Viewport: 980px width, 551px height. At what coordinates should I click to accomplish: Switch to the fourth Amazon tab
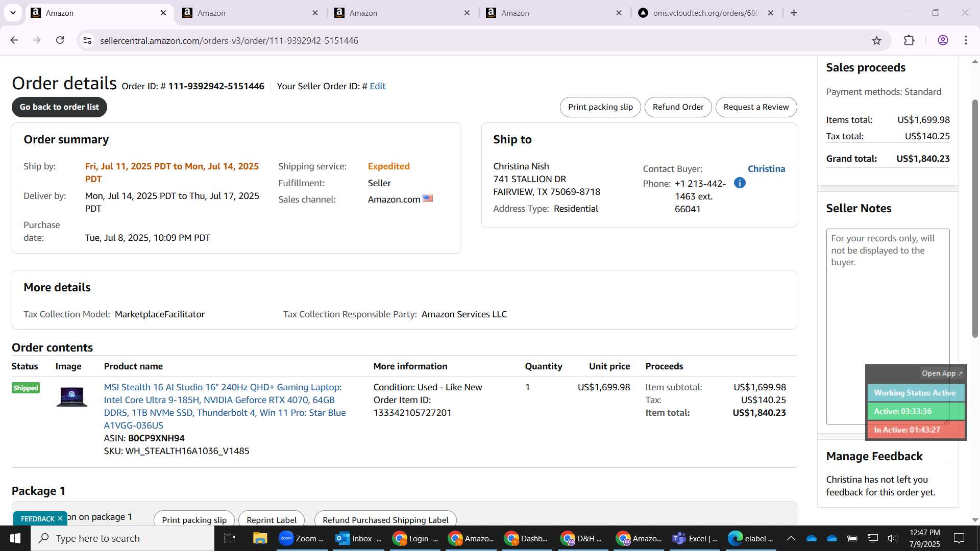pos(554,13)
